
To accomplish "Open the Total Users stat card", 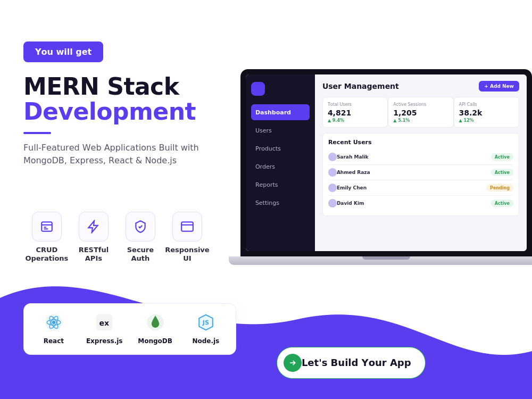I will click(x=355, y=112).
